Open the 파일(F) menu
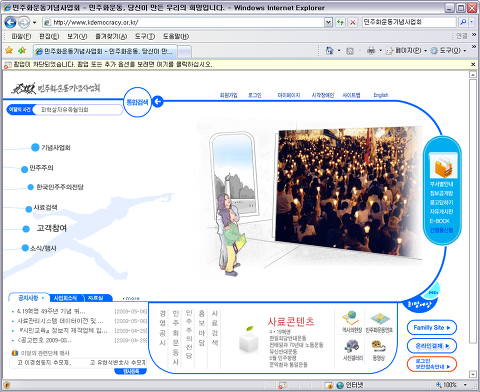This screenshot has height=392, width=480. [x=21, y=36]
